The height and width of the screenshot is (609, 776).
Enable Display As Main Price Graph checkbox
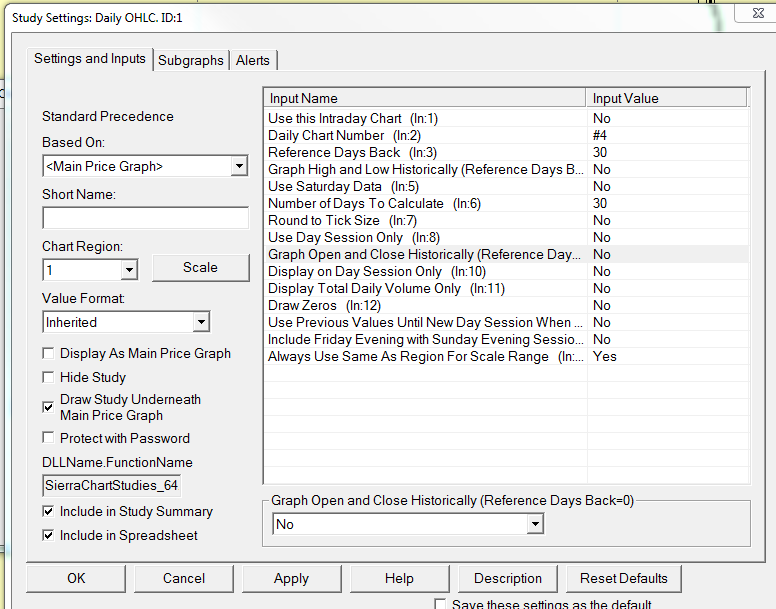click(x=48, y=353)
